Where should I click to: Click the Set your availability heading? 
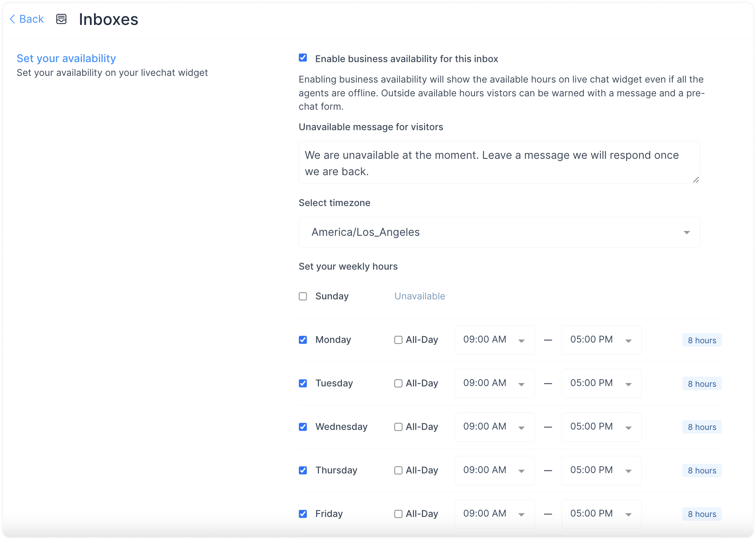[66, 58]
